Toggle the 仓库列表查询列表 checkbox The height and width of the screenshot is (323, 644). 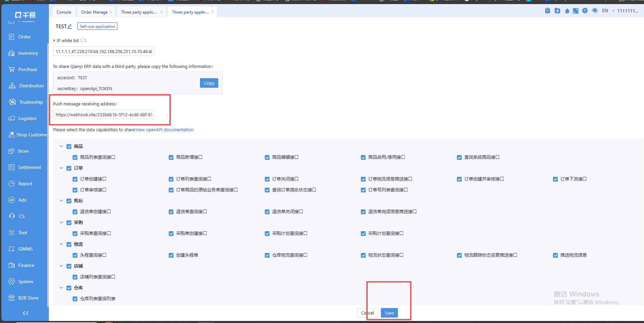75,299
